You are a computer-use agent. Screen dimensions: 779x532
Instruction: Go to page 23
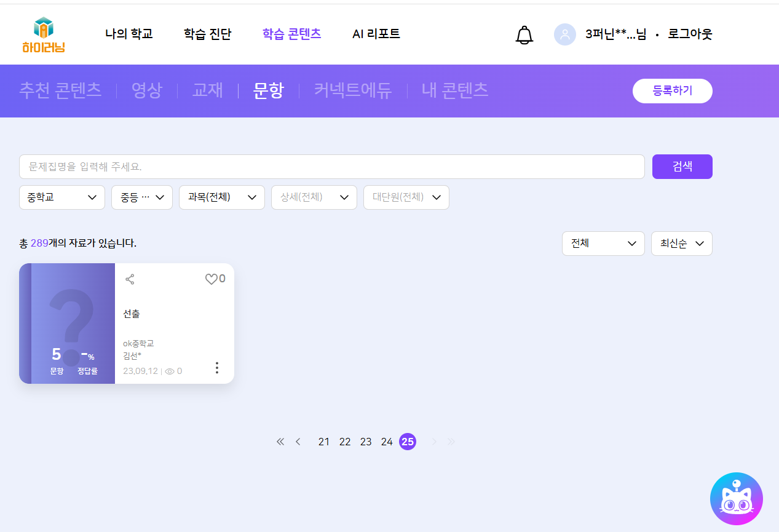[x=366, y=442]
